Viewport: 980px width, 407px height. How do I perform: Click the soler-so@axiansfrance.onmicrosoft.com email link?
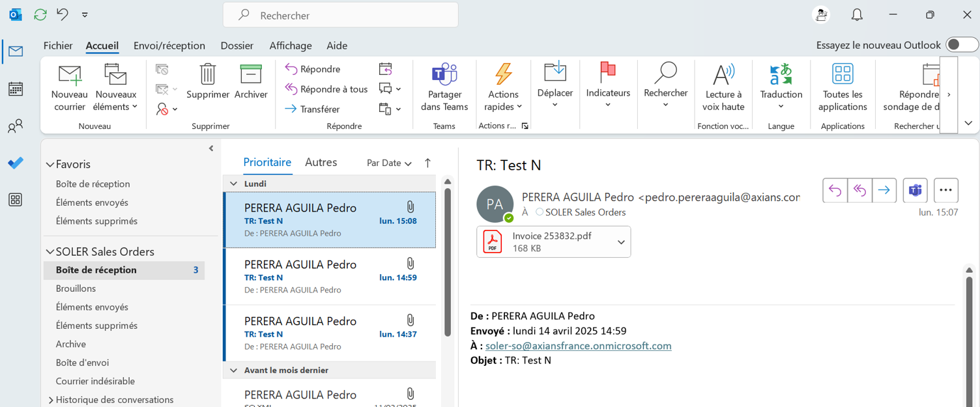tap(578, 346)
